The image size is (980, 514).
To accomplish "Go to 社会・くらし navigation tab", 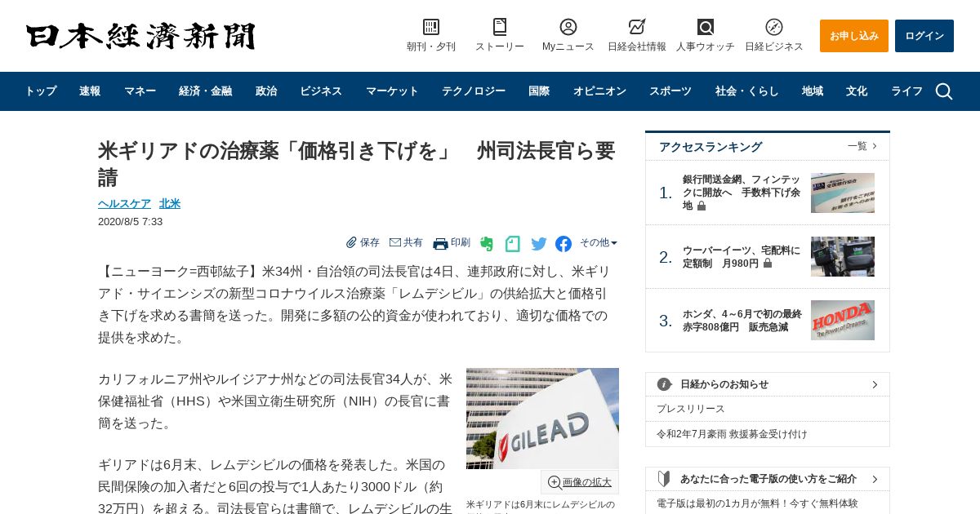I will pos(747,91).
